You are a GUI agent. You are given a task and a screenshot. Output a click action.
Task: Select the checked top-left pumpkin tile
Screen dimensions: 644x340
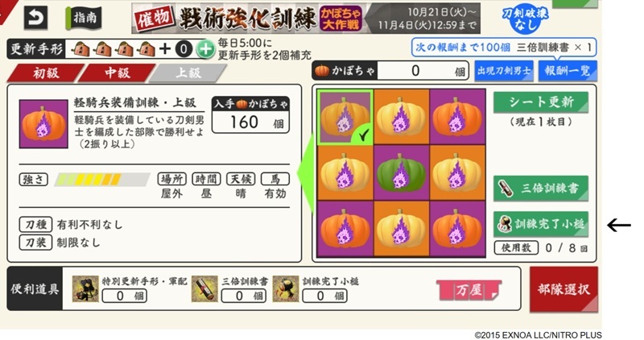[x=345, y=117]
